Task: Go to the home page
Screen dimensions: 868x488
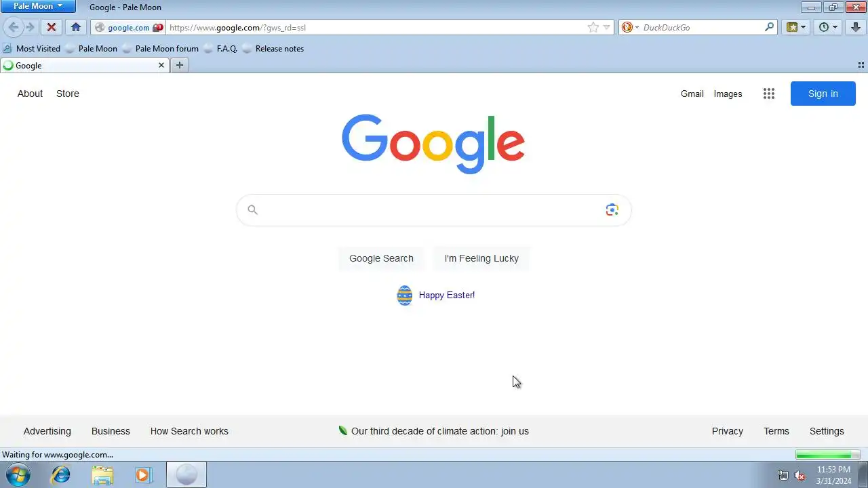Action: coord(76,28)
